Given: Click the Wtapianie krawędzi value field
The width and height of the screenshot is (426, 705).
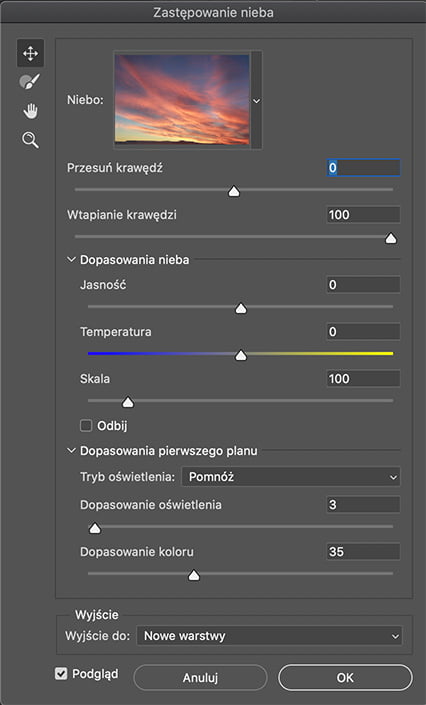Looking at the screenshot, I should coord(363,215).
